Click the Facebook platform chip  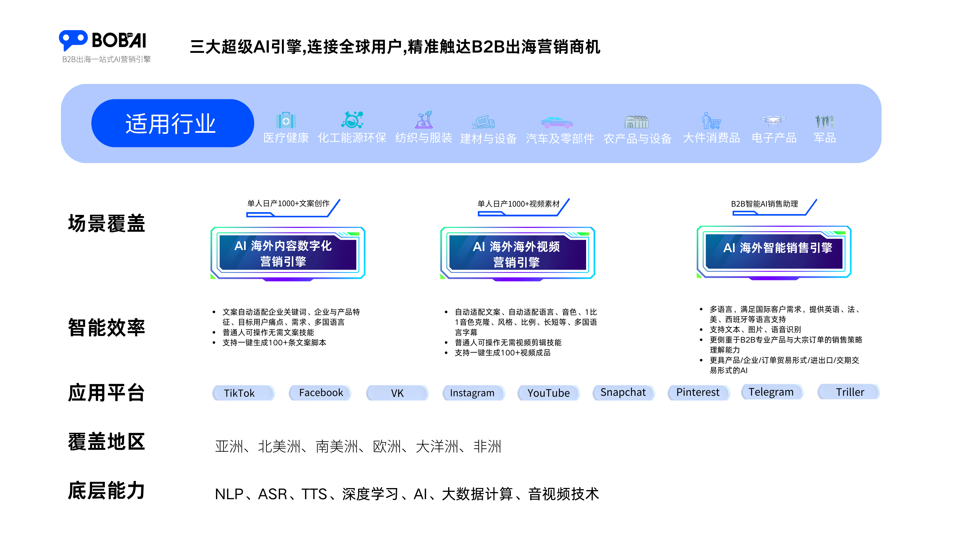click(x=320, y=392)
